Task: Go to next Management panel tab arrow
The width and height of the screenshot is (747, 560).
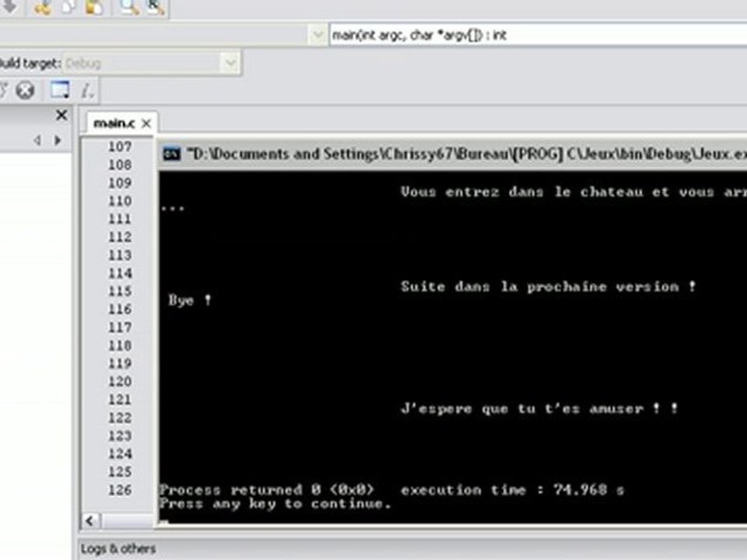Action: (x=58, y=140)
